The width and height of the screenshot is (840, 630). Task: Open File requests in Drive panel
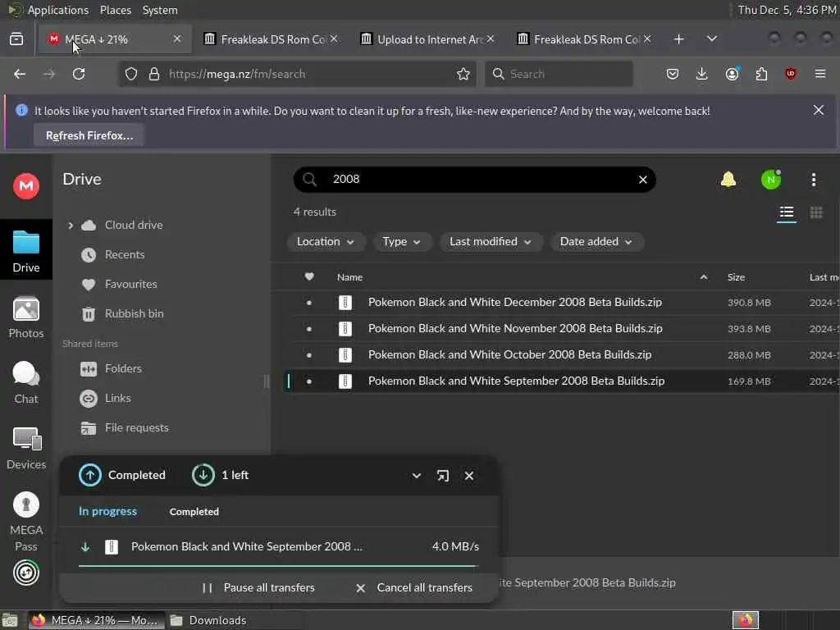point(125,428)
